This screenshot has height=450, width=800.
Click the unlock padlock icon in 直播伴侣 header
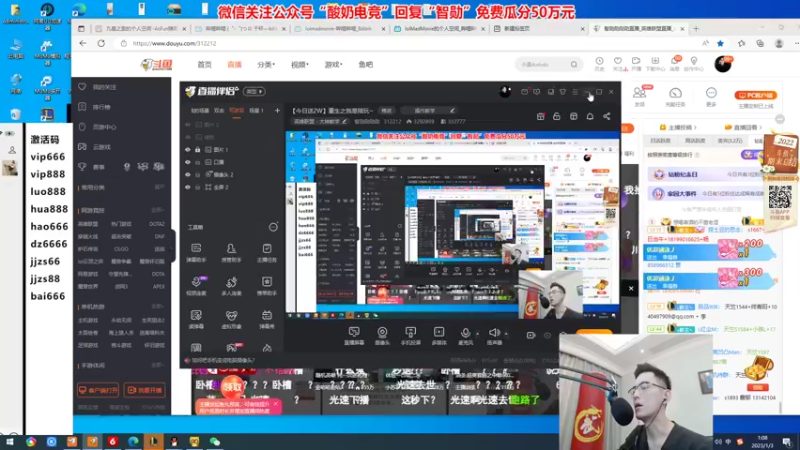557,116
